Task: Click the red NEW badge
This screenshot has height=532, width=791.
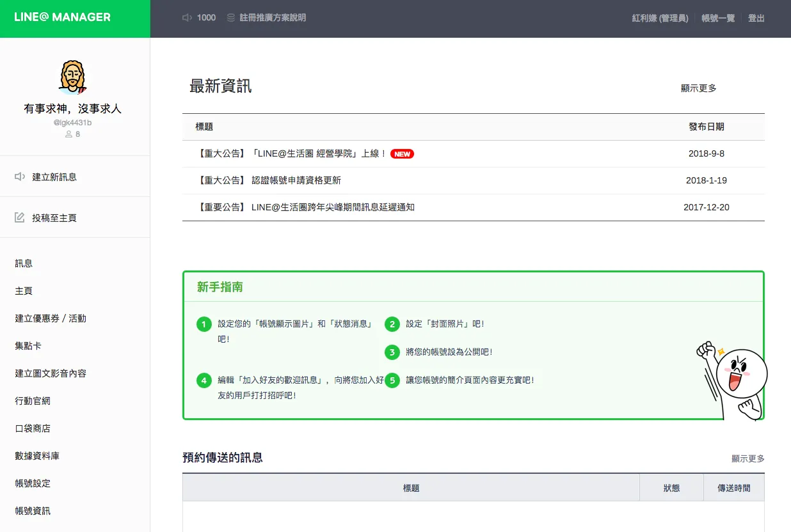Action: [402, 153]
